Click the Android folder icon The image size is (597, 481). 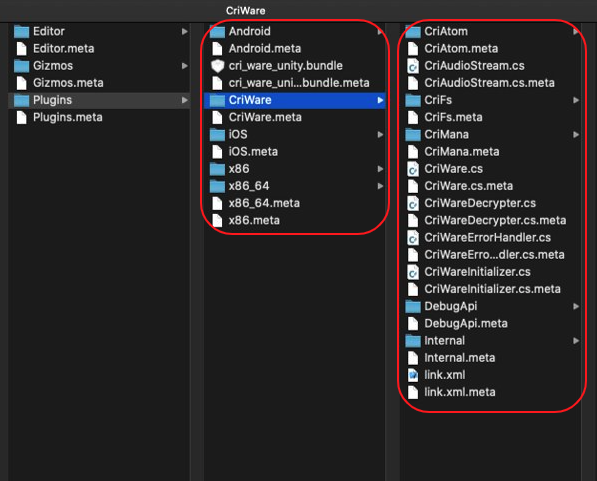pyautogui.click(x=217, y=31)
